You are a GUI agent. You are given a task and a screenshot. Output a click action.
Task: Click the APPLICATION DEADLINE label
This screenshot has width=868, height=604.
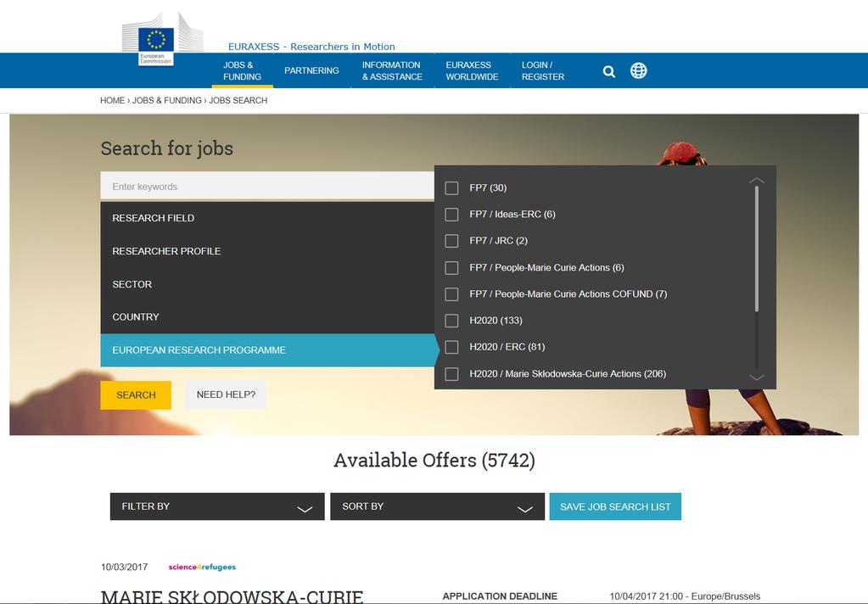pos(500,596)
